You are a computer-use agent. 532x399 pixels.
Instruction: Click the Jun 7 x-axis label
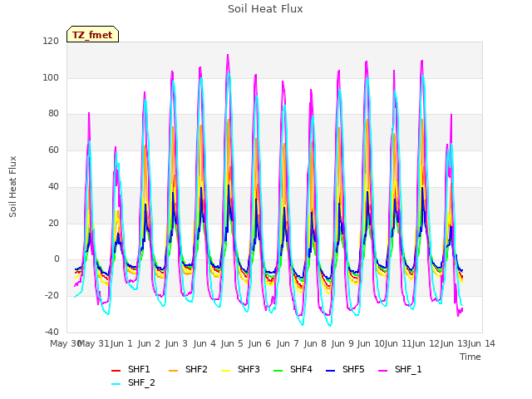288,343
